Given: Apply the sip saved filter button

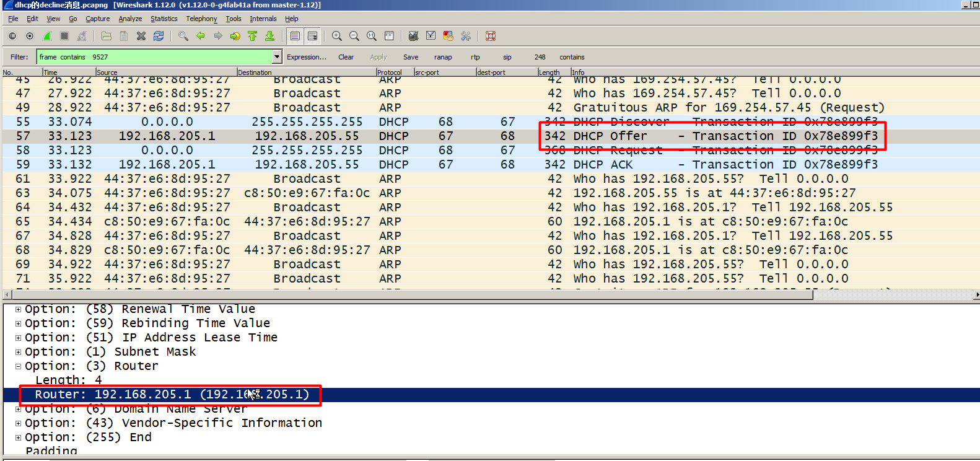Looking at the screenshot, I should point(507,57).
